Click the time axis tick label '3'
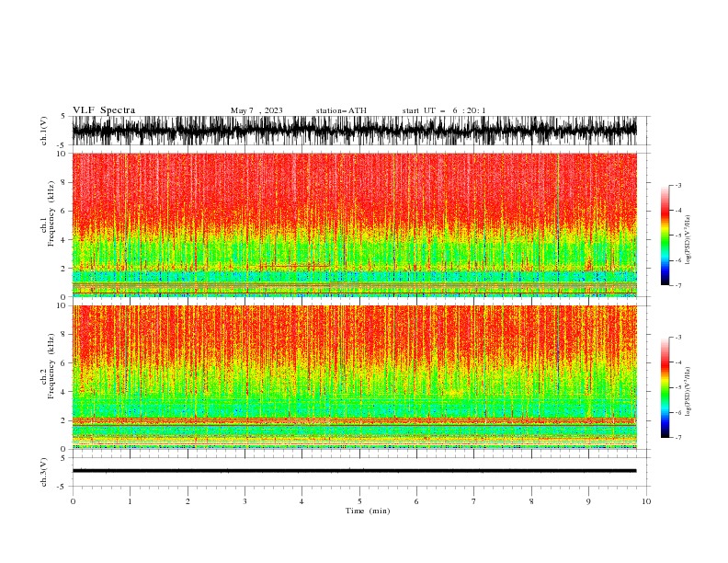728x563 pixels. pyautogui.click(x=245, y=501)
